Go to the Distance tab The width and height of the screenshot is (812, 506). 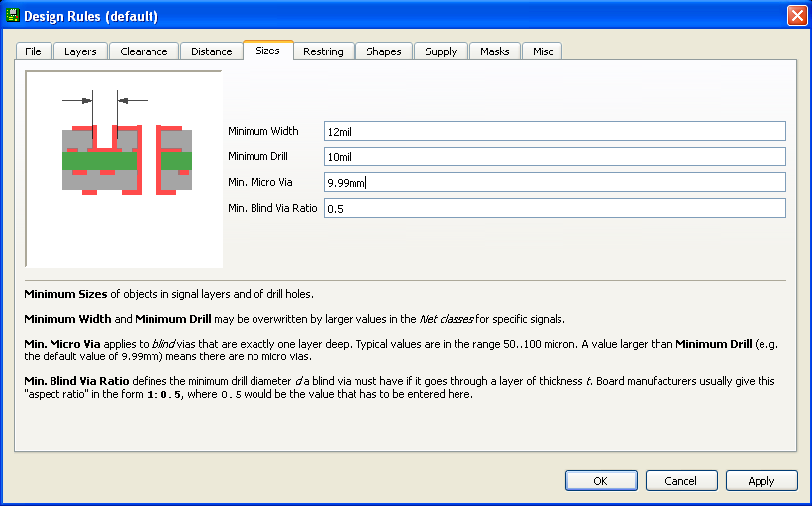[x=211, y=51]
